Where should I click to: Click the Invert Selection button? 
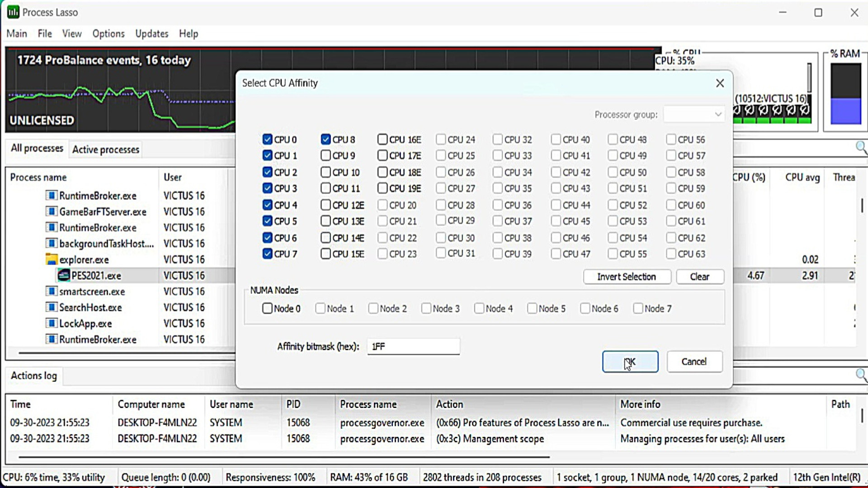click(627, 277)
